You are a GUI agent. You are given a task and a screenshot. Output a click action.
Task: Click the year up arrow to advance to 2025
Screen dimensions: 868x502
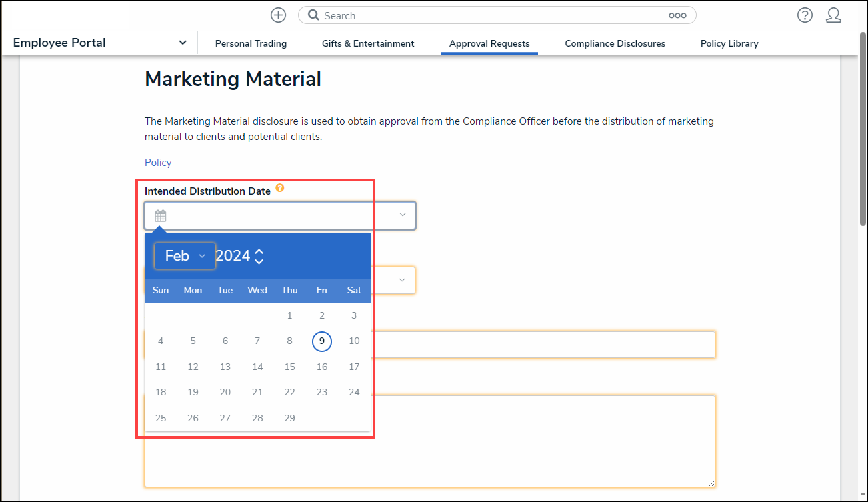(x=259, y=251)
